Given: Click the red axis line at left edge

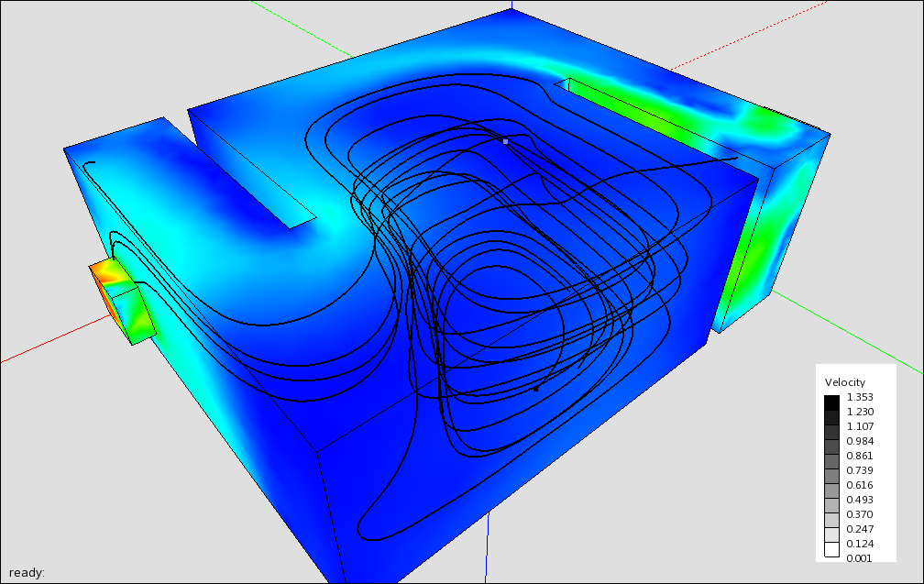Looking at the screenshot, I should point(46,341).
